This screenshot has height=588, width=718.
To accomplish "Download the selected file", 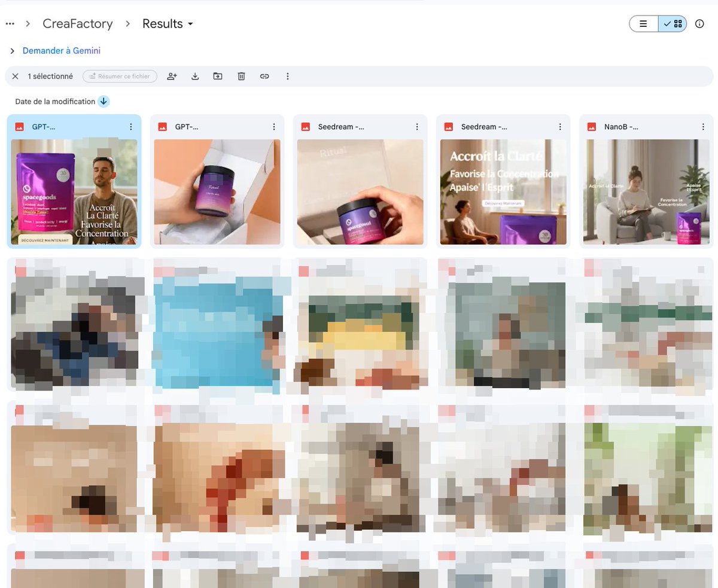I will [195, 77].
